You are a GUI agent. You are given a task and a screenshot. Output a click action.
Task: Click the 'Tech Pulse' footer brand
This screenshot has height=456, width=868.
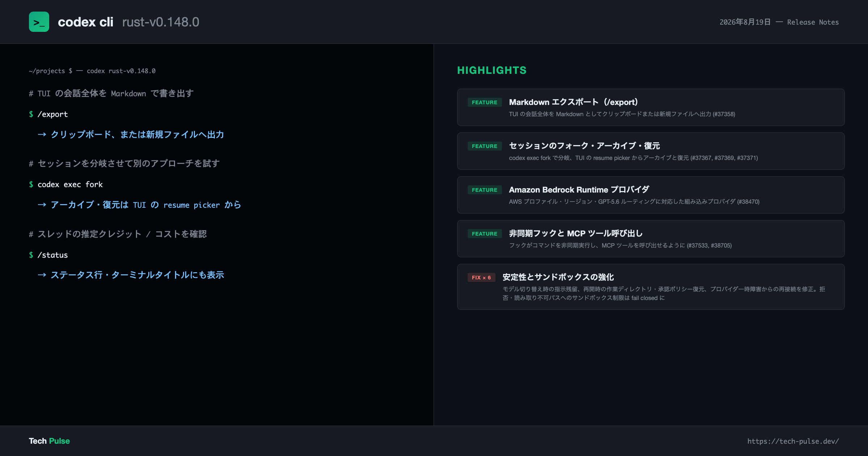(x=49, y=441)
